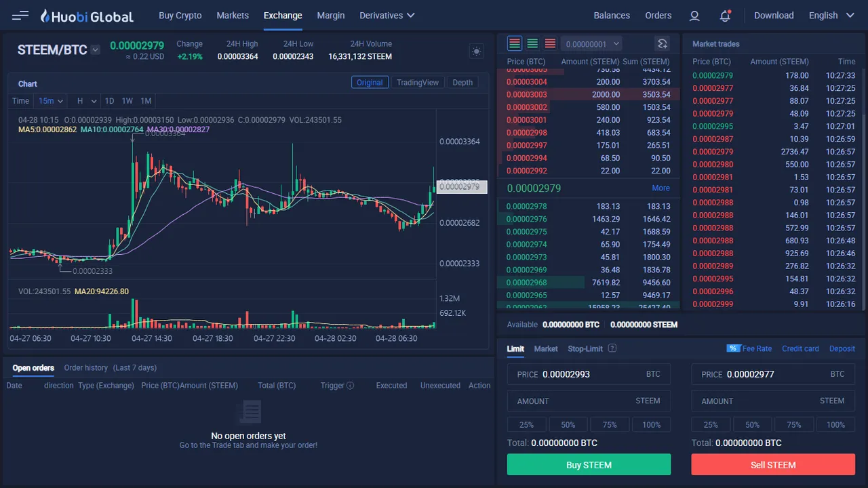Show both bids and asks order book view
Image resolution: width=868 pixels, height=488 pixels.
tap(515, 43)
